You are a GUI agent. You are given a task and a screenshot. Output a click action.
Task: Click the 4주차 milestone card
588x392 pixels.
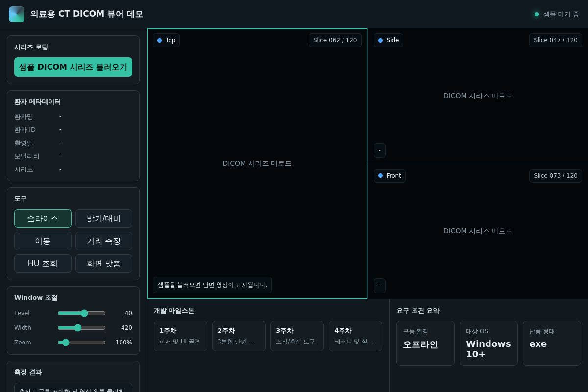(x=355, y=336)
